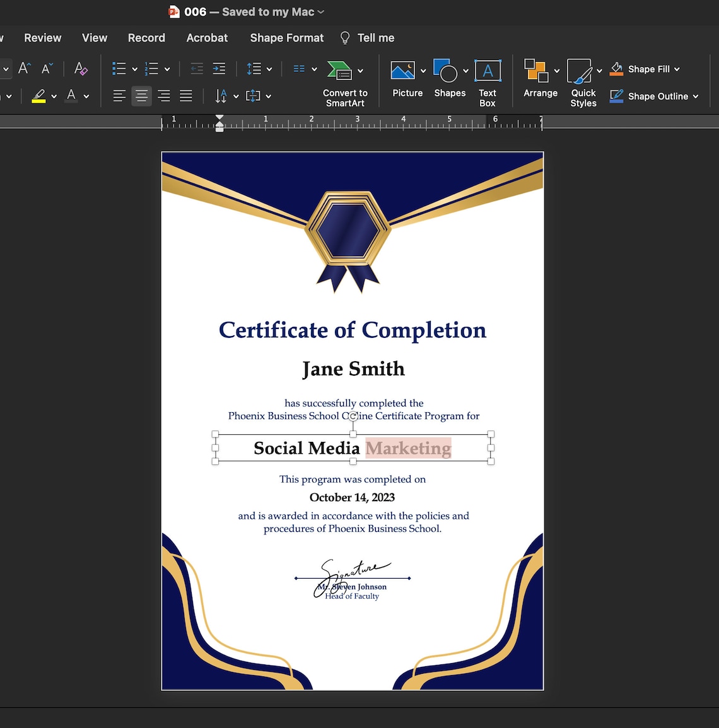Switch to the Review tab

pos(42,38)
